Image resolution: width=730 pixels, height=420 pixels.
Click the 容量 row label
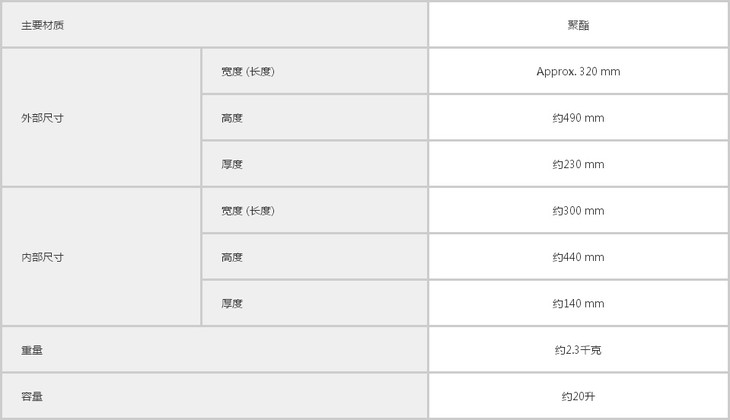click(x=32, y=396)
